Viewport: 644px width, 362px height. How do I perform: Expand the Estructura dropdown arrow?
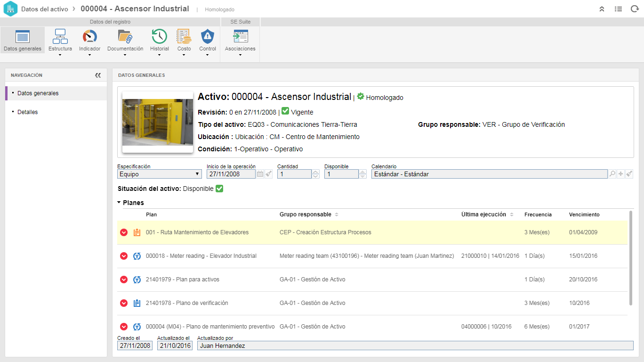coord(60,55)
